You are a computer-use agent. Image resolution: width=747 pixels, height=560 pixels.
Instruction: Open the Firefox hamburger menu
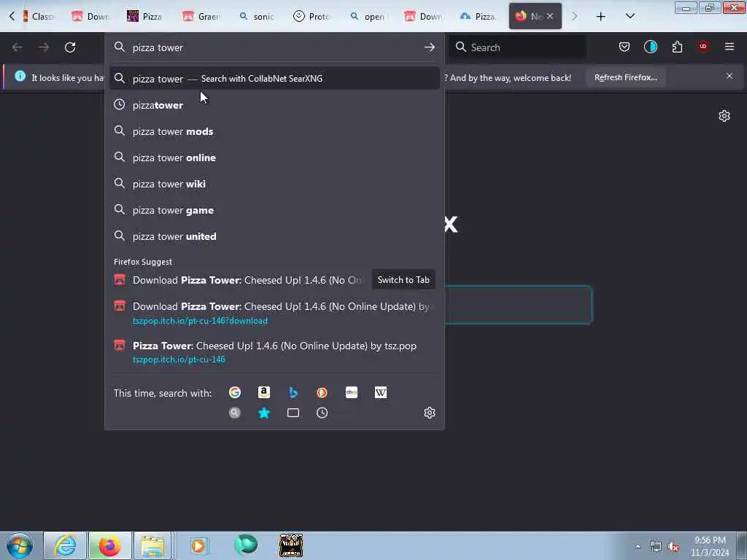click(x=729, y=47)
